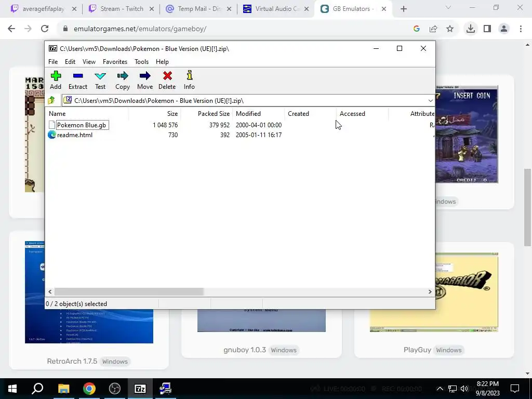
Task: Expand the 7-Zip address path dropdown
Action: [x=430, y=101]
